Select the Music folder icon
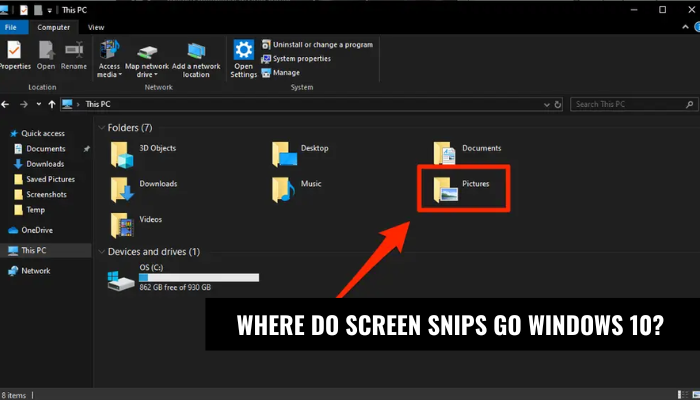700x400 pixels. coord(283,190)
